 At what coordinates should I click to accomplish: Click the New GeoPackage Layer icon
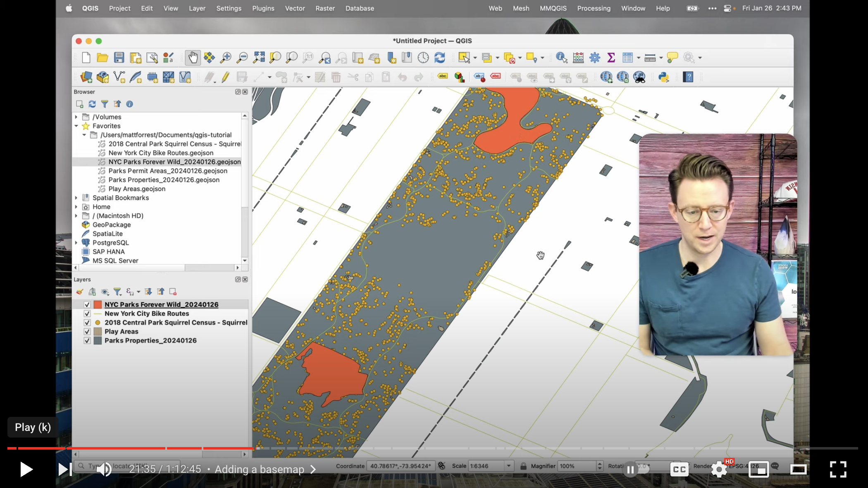103,77
